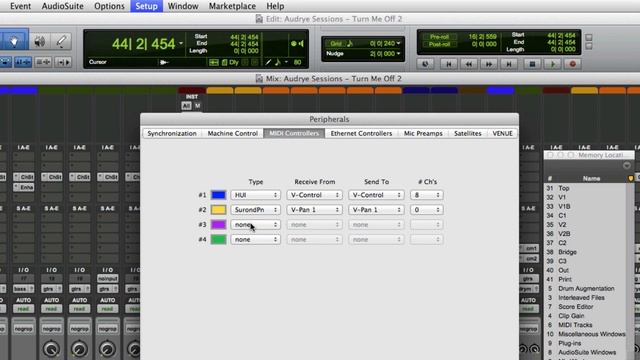Screen dimensions: 640x360
Task: Open the Help menu
Action: point(275,6)
